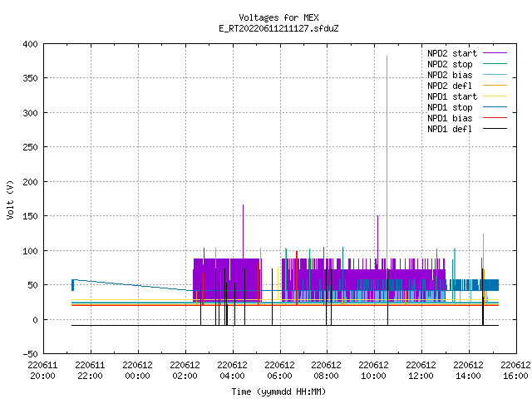Image resolution: width=532 pixels, height=399 pixels.
Task: Click the red NPD1 bias legend line
Action: pos(495,118)
